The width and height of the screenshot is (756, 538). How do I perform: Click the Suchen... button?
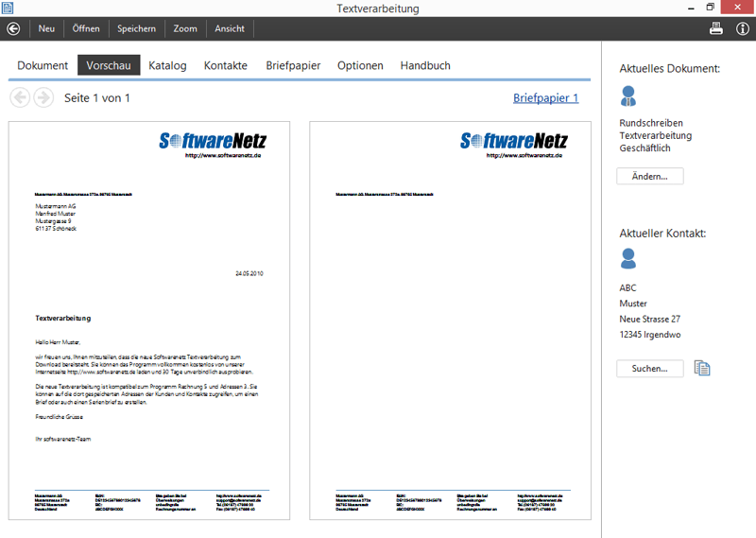pyautogui.click(x=649, y=368)
